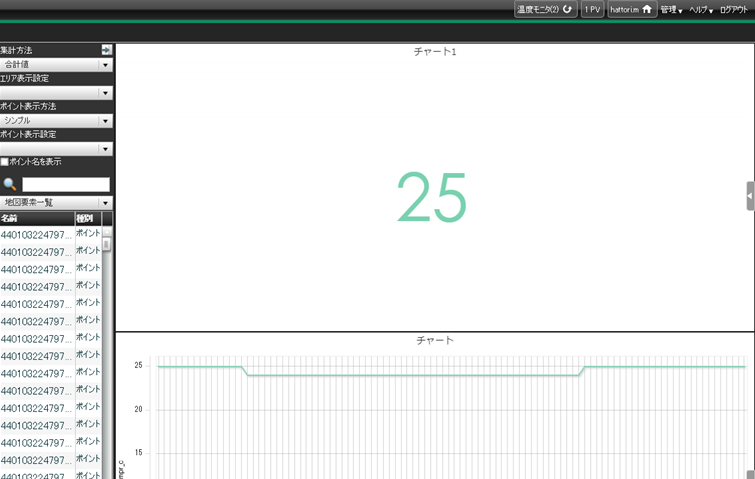755x479 pixels.
Task: Open the 管理 menu
Action: 671,10
